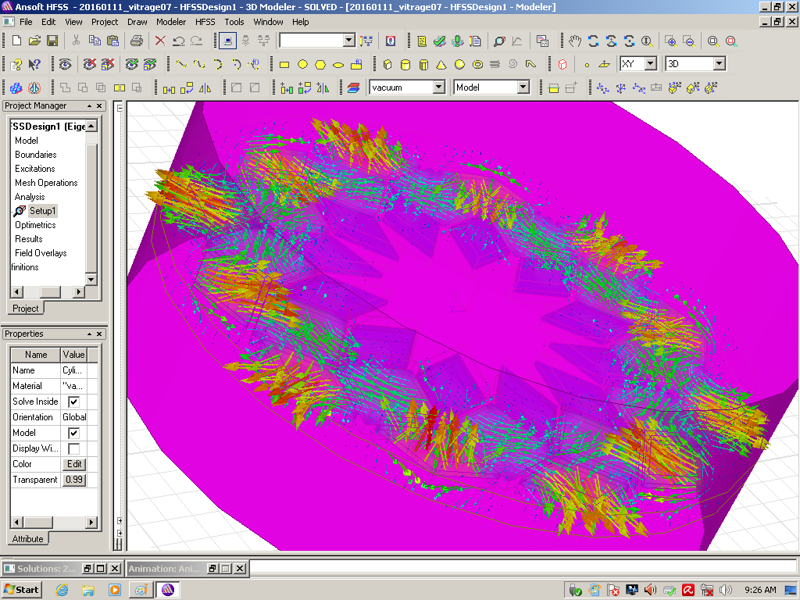800x600 pixels.
Task: Open the XY drawing plane dropdown
Action: (650, 64)
